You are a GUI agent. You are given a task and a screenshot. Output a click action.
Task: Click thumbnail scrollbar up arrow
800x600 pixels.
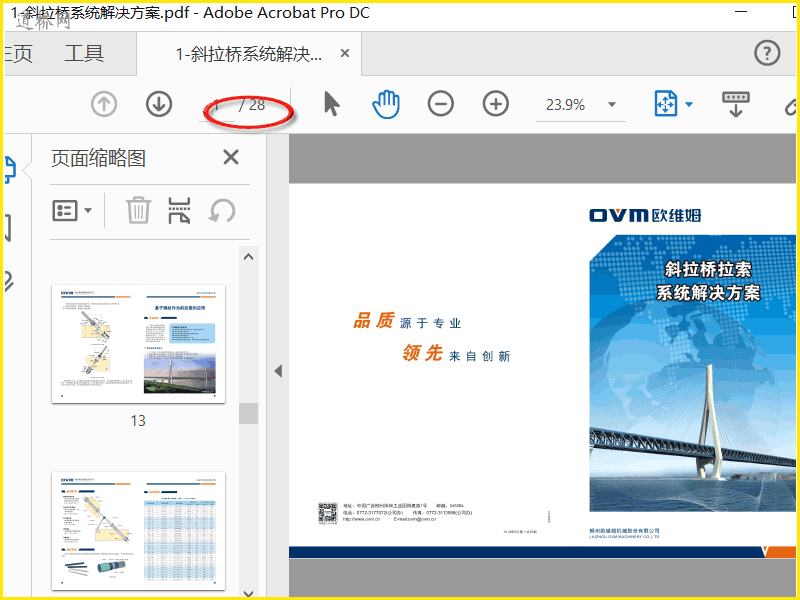pos(248,257)
